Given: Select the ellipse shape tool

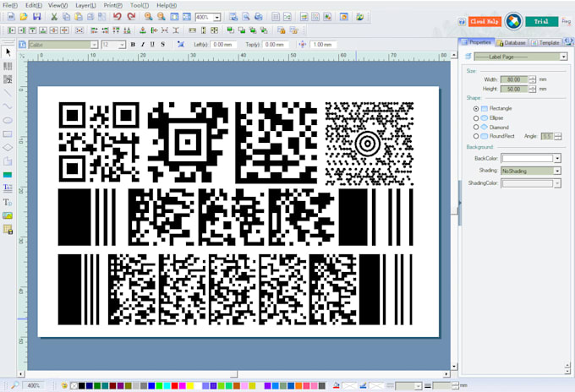Looking at the screenshot, I should (8, 120).
